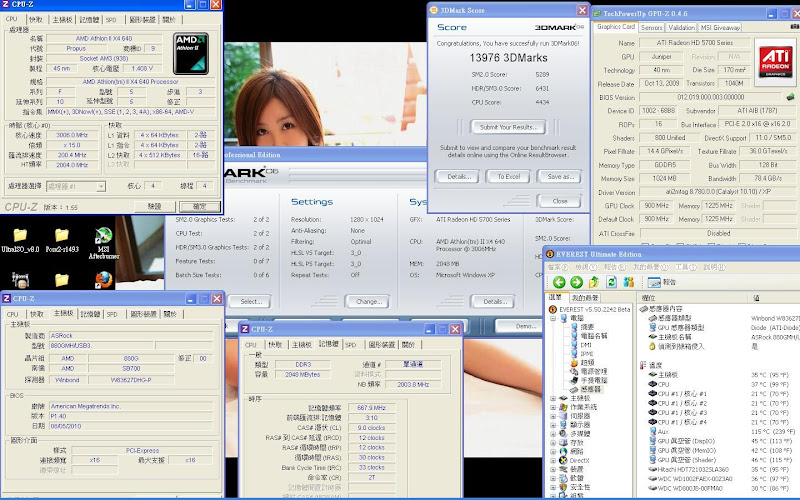The width and height of the screenshot is (800, 500).
Task: Click Submit Your Results button
Action: coord(508,127)
